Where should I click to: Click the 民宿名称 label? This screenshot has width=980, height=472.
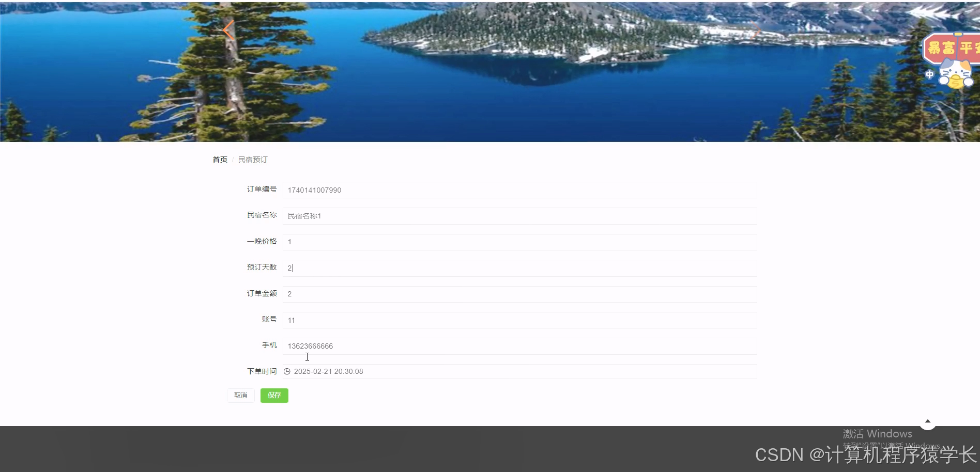click(262, 215)
